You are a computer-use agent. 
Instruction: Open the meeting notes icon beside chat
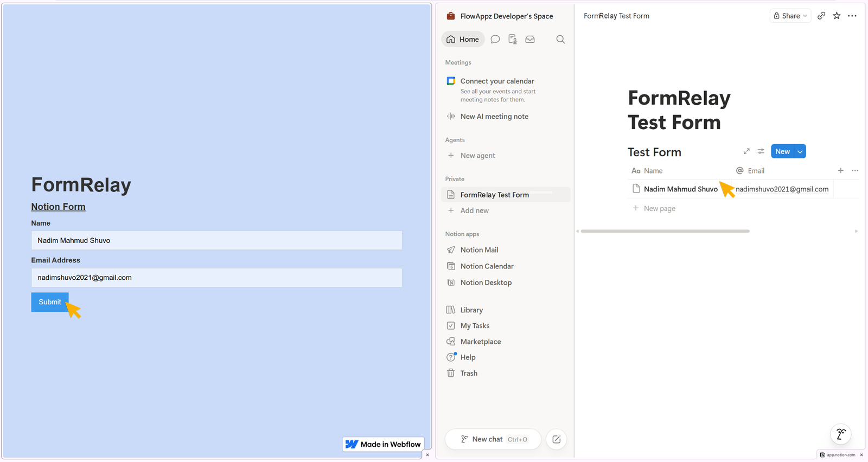[x=513, y=39]
